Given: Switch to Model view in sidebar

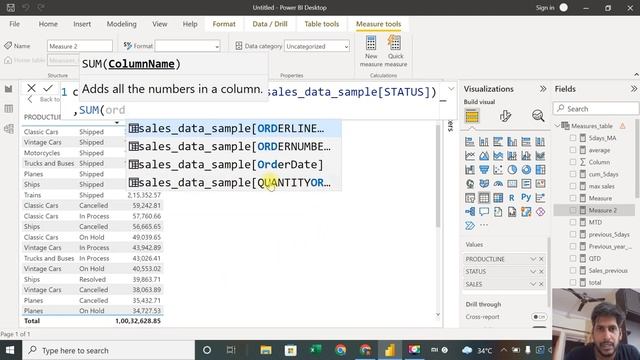Looking at the screenshot, I should (9, 129).
